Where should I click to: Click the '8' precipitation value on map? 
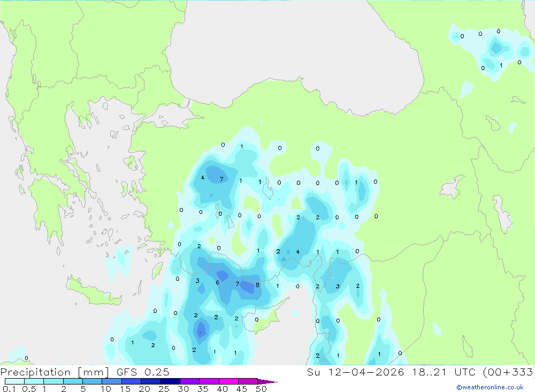257,285
